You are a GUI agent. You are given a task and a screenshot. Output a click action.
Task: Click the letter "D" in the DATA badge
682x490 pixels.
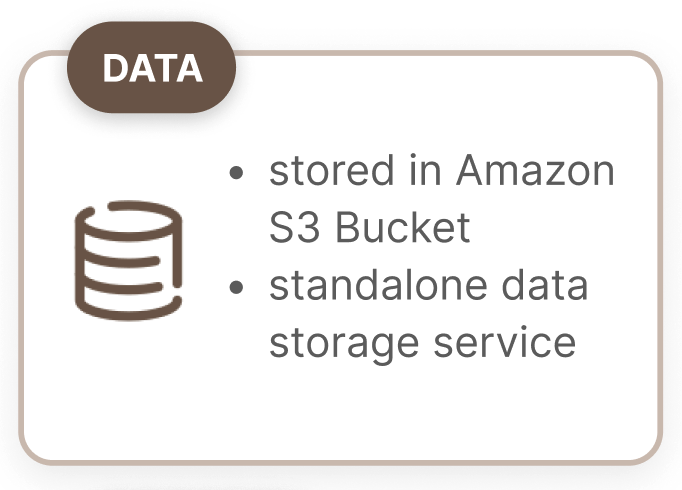(115, 68)
